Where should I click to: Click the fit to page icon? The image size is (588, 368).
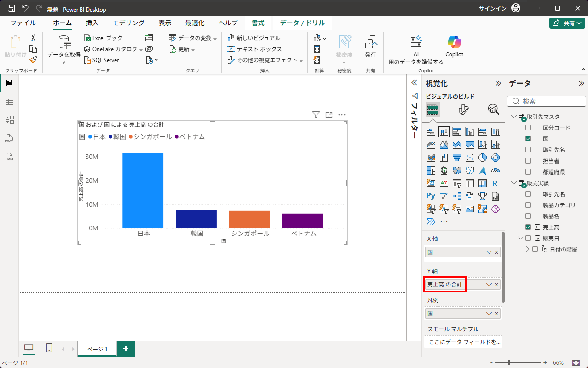point(576,363)
